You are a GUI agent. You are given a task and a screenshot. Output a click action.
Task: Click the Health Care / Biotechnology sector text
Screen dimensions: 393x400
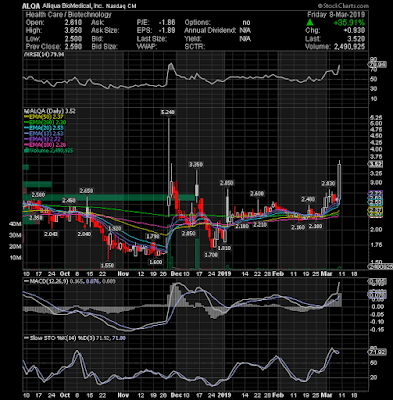[69, 15]
